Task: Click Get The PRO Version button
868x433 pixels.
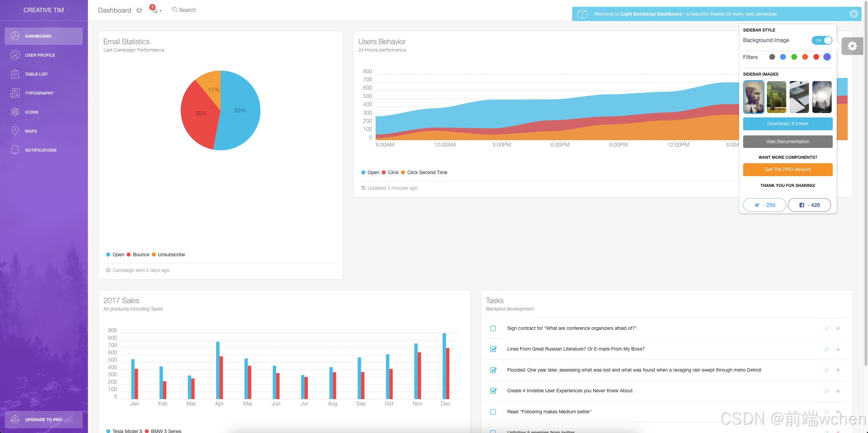Action: (788, 169)
